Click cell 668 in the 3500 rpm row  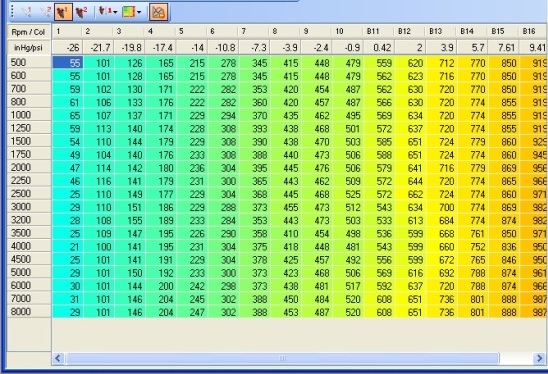coord(441,233)
